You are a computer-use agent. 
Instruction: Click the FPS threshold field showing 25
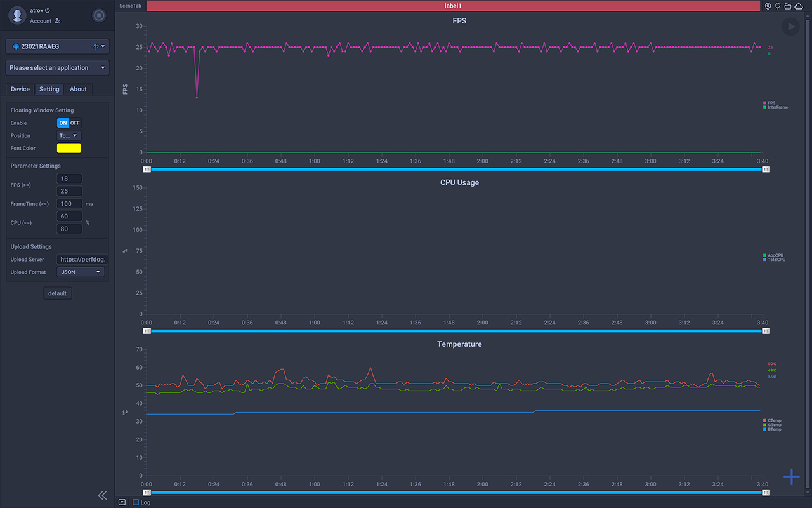tap(70, 191)
